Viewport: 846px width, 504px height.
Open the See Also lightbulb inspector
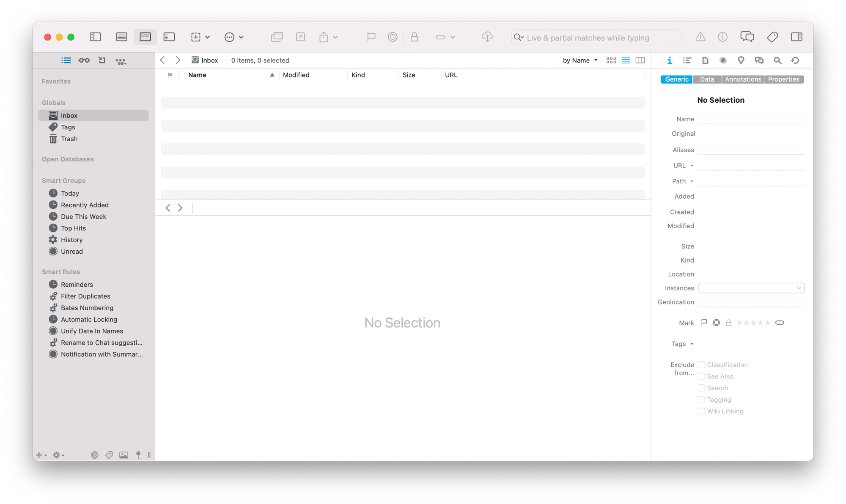(x=741, y=60)
